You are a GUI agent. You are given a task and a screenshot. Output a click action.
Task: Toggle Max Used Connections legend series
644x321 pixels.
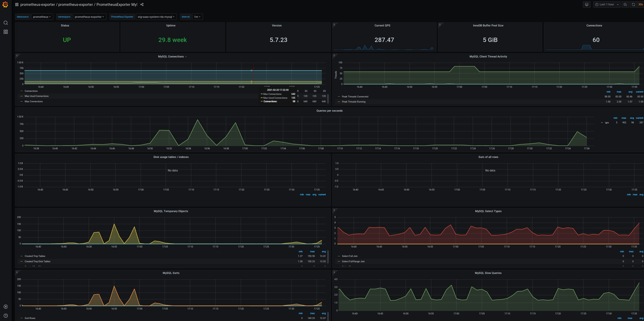point(36,96)
